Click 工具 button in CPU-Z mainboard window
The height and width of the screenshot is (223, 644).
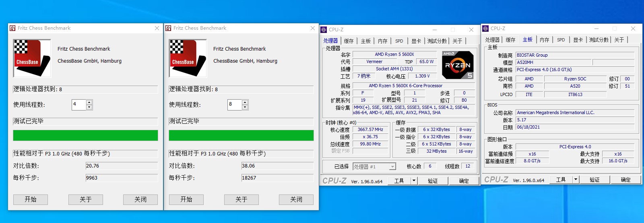(x=561, y=180)
